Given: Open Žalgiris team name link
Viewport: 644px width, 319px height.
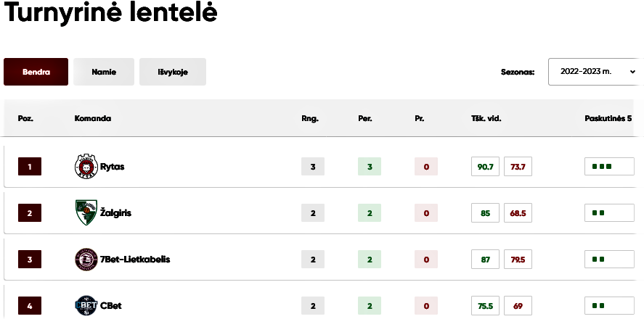Looking at the screenshot, I should point(116,213).
